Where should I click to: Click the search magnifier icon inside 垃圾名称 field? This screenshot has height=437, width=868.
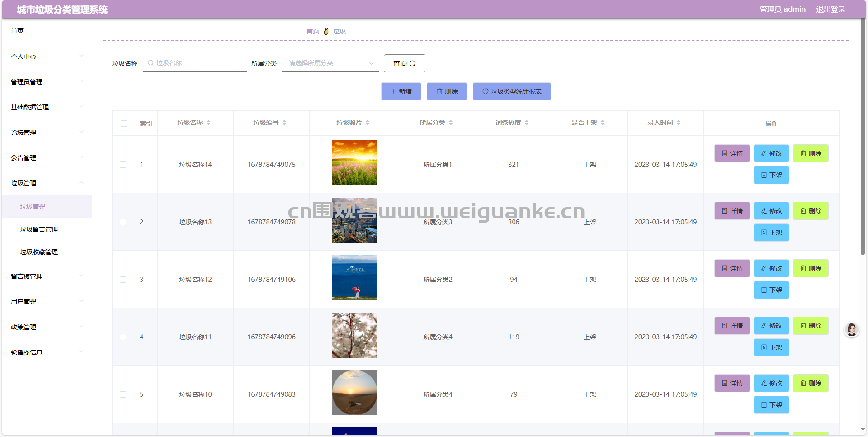[151, 63]
